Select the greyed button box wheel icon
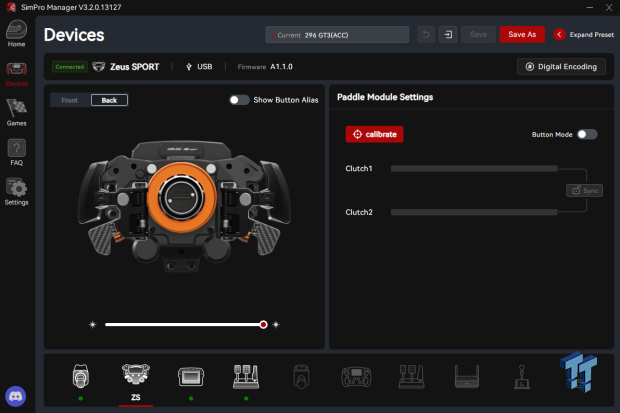 tap(356, 377)
